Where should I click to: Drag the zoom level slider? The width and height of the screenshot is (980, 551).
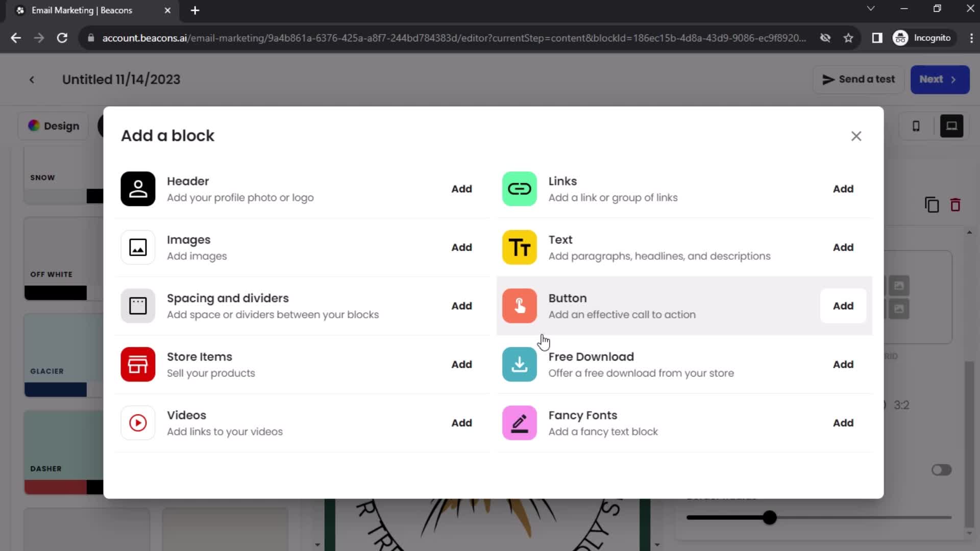(x=769, y=518)
